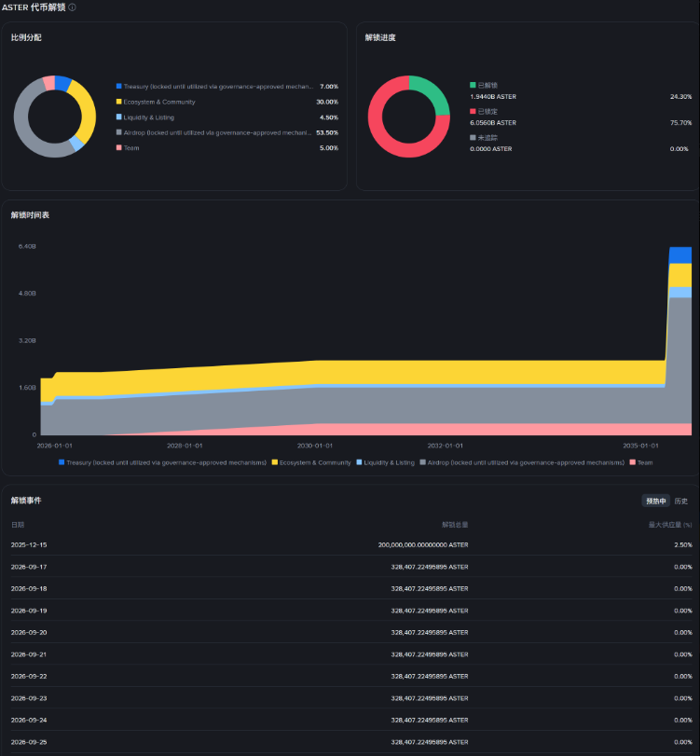Click the 4.50% Liquidity percentage
This screenshot has height=756, width=700.
[x=329, y=117]
